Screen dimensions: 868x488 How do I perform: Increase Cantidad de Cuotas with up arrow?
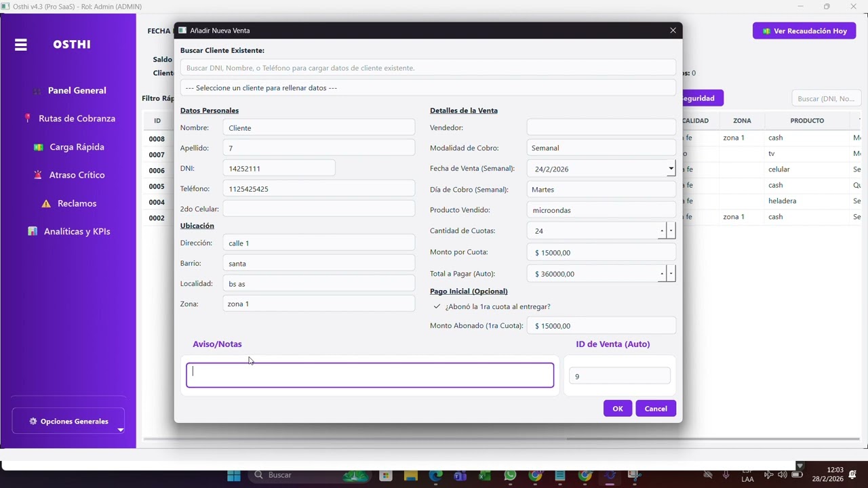coord(662,231)
